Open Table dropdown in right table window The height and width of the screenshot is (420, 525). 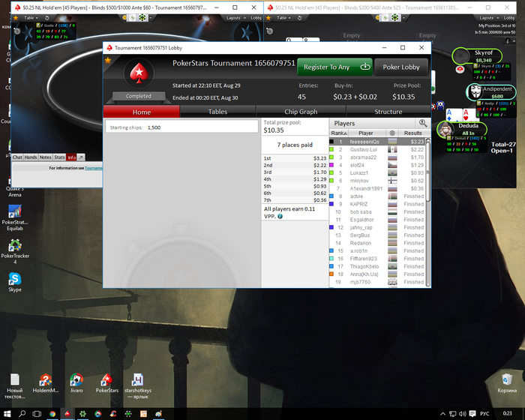(283, 18)
